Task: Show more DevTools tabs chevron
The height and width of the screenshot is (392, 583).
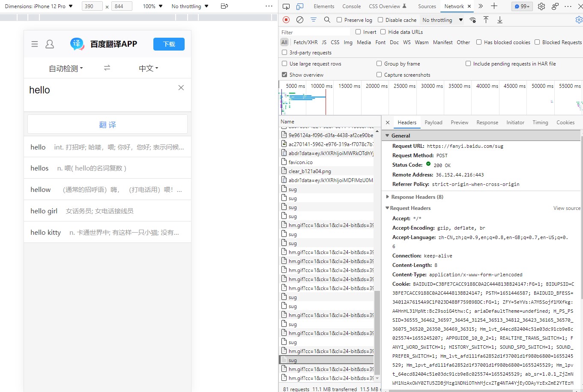Action: click(481, 6)
